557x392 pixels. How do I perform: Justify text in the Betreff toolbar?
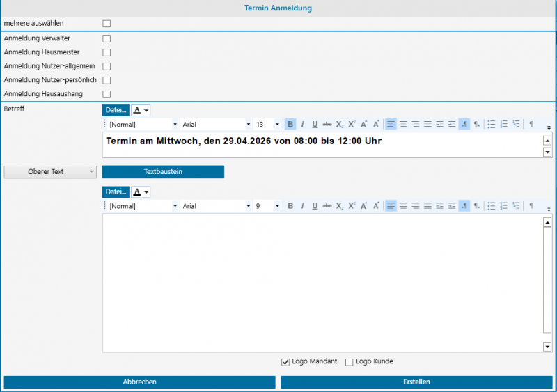[427, 124]
